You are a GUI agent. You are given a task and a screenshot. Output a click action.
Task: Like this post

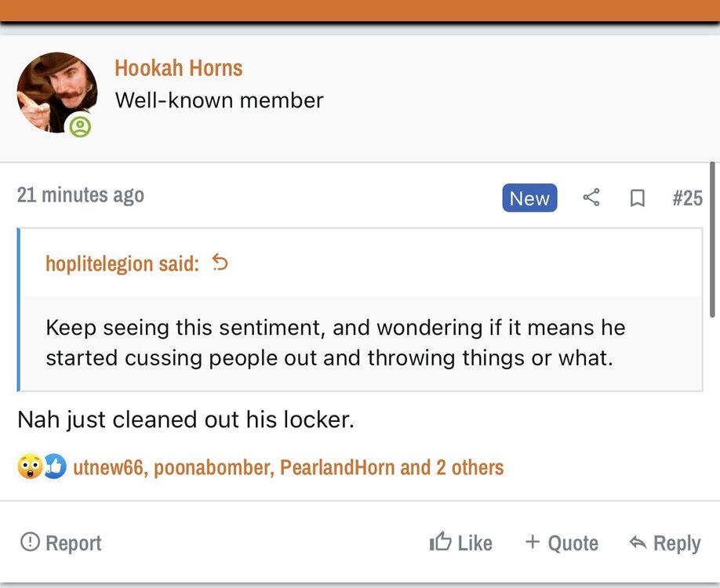click(x=461, y=543)
